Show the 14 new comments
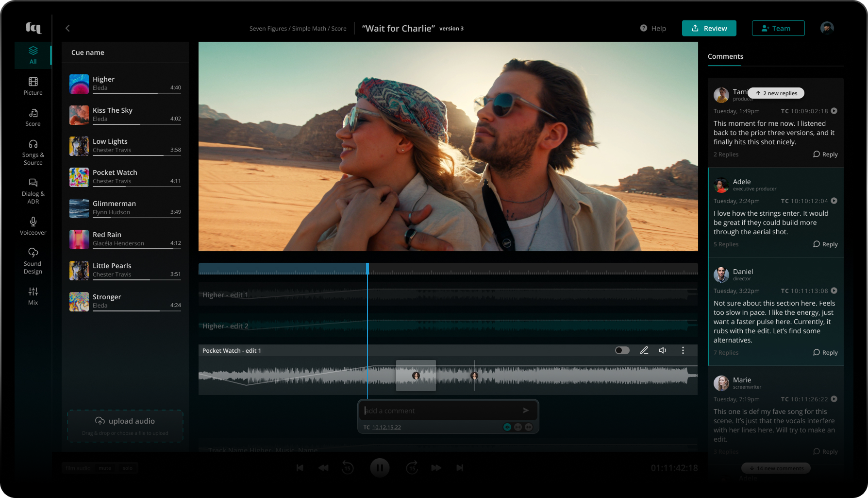This screenshot has height=498, width=868. 776,468
